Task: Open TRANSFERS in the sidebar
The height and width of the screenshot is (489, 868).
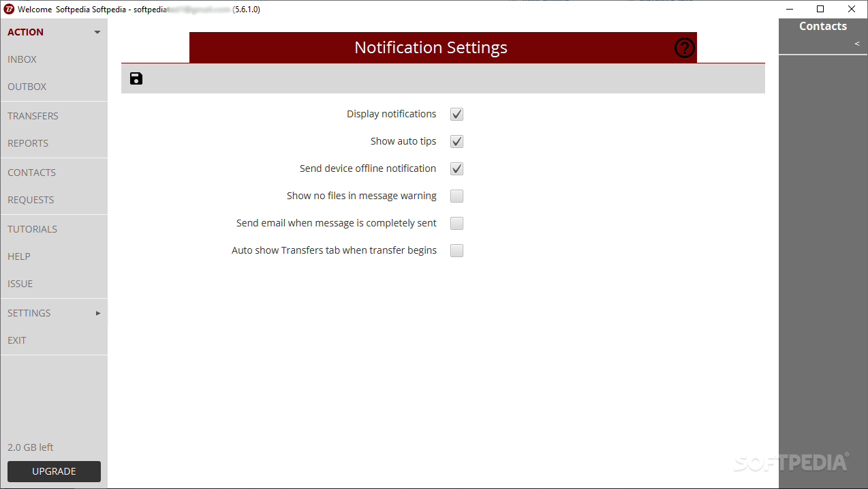Action: [33, 116]
